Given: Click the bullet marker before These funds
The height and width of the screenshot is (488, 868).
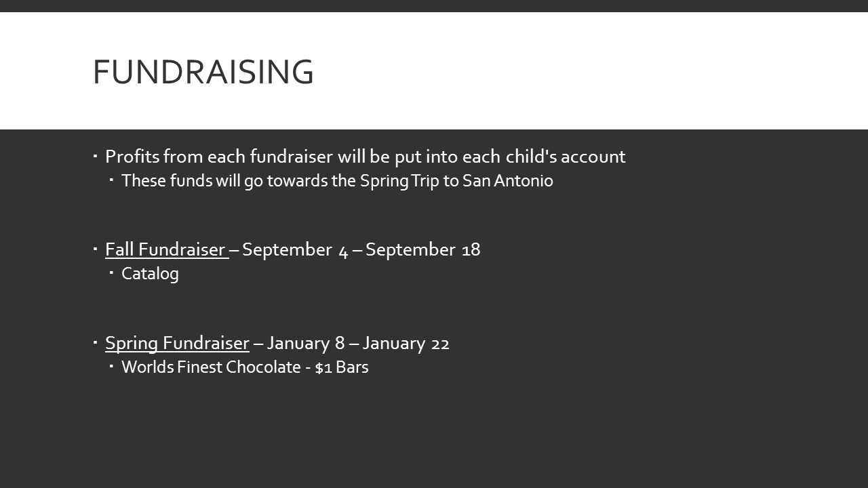Looking at the screenshot, I should click(x=112, y=181).
